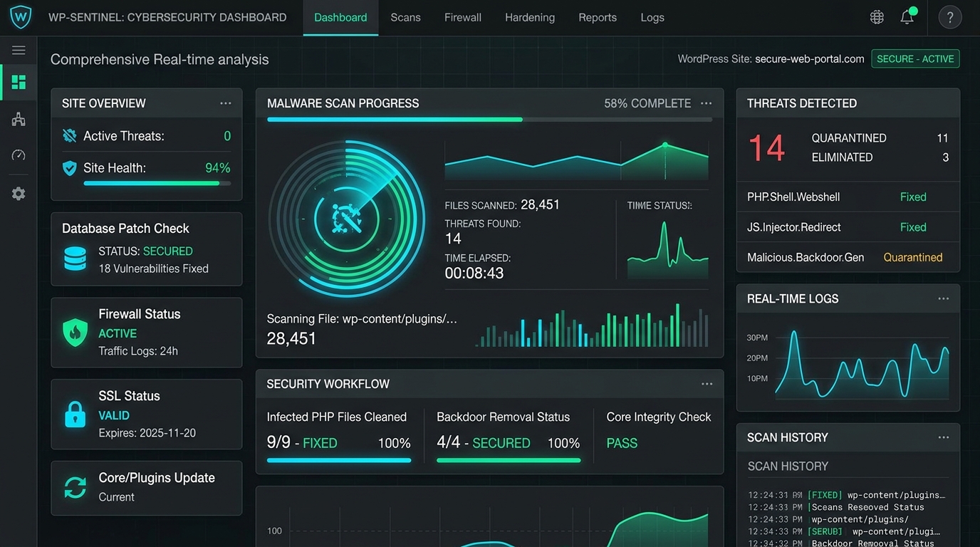980x547 pixels.
Task: Select the Malicious.Backdoor.Gen threat row
Action: click(848, 257)
